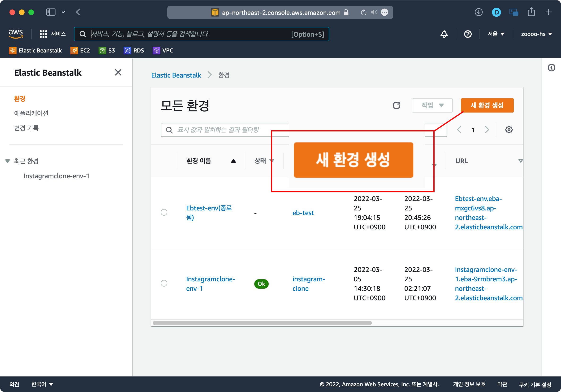Open the Ebtest-env elasticbeanstalk.com URL
561x392 pixels.
[x=488, y=213]
